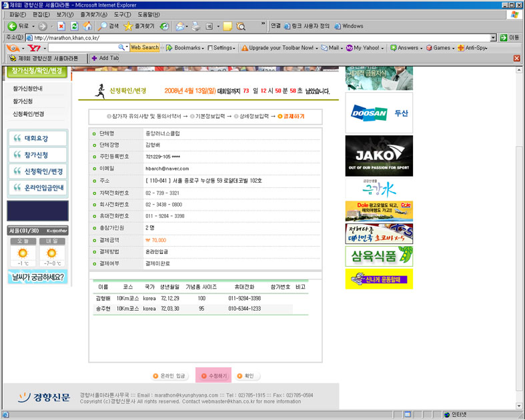Open the Search (검색) toolbar button
525x420 pixels.
click(x=109, y=26)
